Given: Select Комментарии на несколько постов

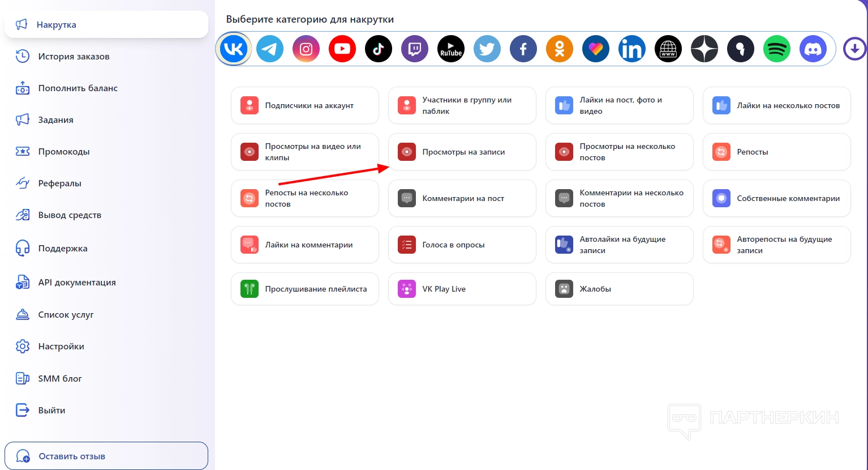Looking at the screenshot, I should [620, 198].
